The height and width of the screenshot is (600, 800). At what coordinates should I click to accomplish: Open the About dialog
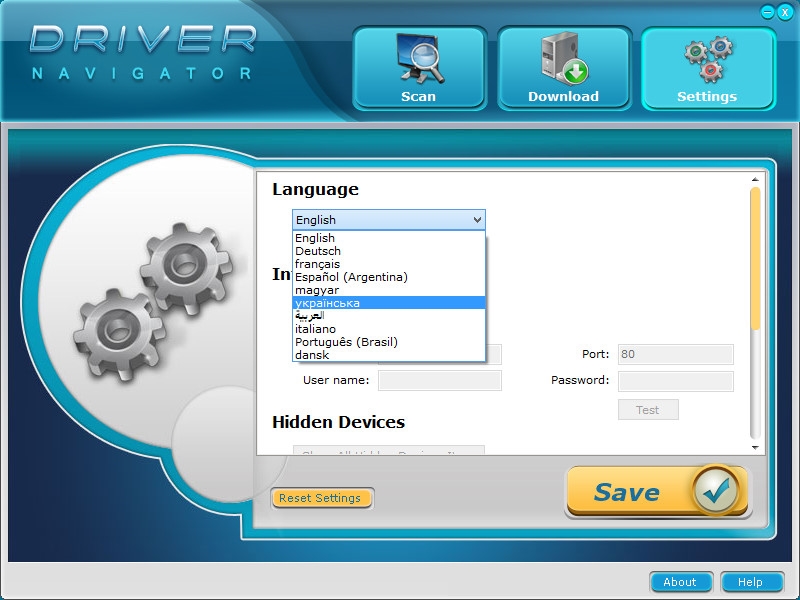680,582
